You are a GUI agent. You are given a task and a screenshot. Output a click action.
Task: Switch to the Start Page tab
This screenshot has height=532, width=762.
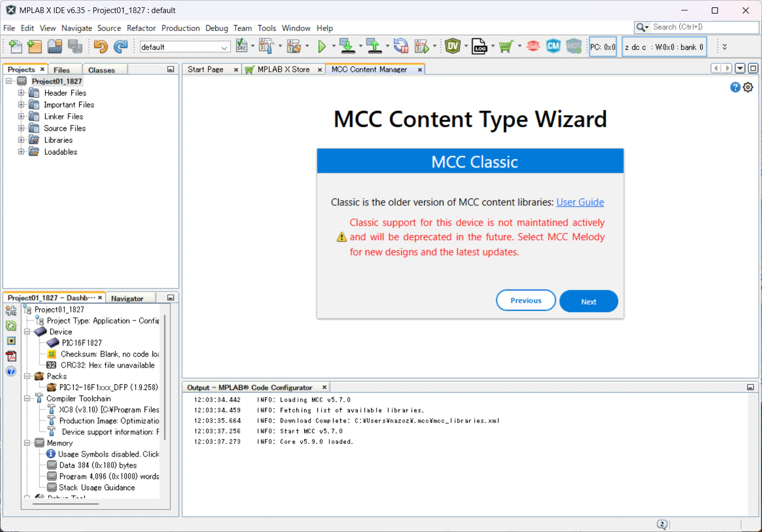[206, 69]
